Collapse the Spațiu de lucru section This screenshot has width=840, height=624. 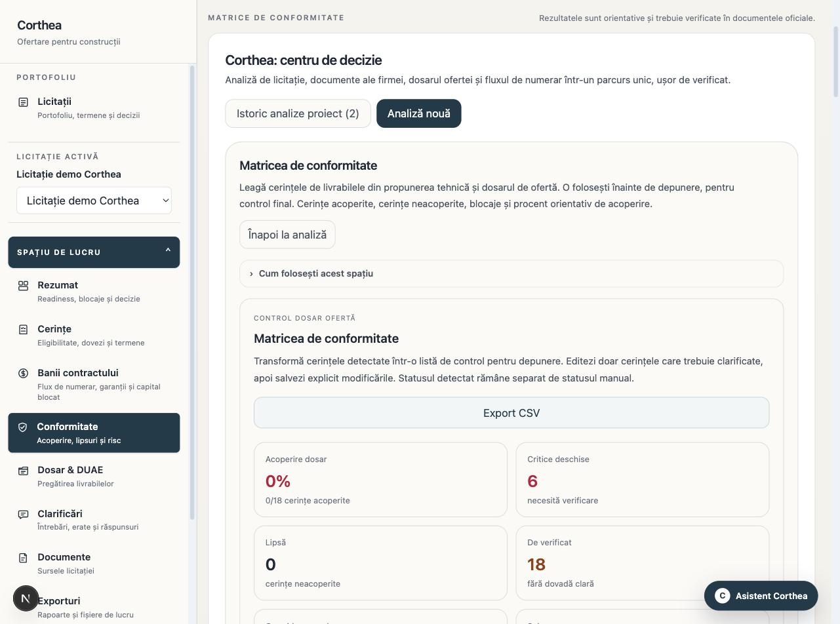pyautogui.click(x=94, y=252)
